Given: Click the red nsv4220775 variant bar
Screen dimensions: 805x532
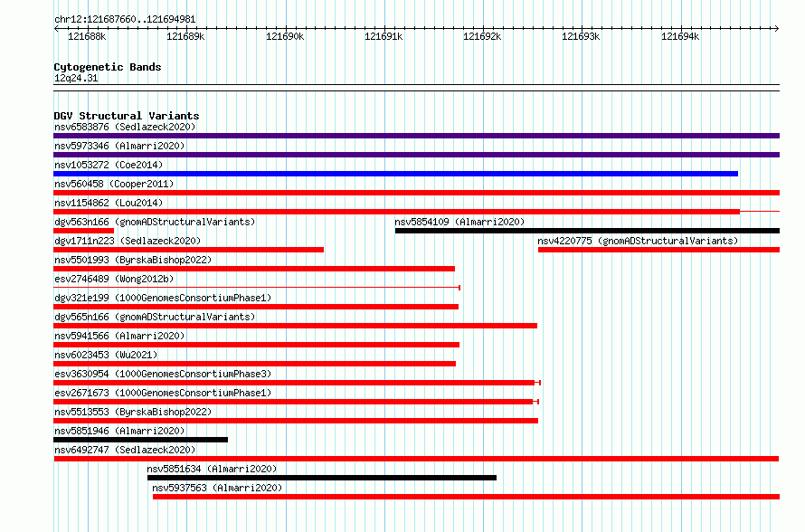Looking at the screenshot, I should [x=658, y=250].
